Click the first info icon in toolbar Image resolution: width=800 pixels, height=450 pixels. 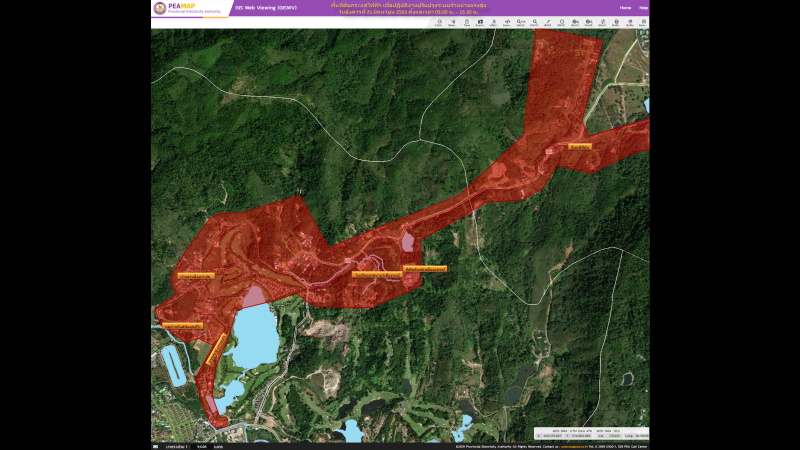click(x=439, y=22)
